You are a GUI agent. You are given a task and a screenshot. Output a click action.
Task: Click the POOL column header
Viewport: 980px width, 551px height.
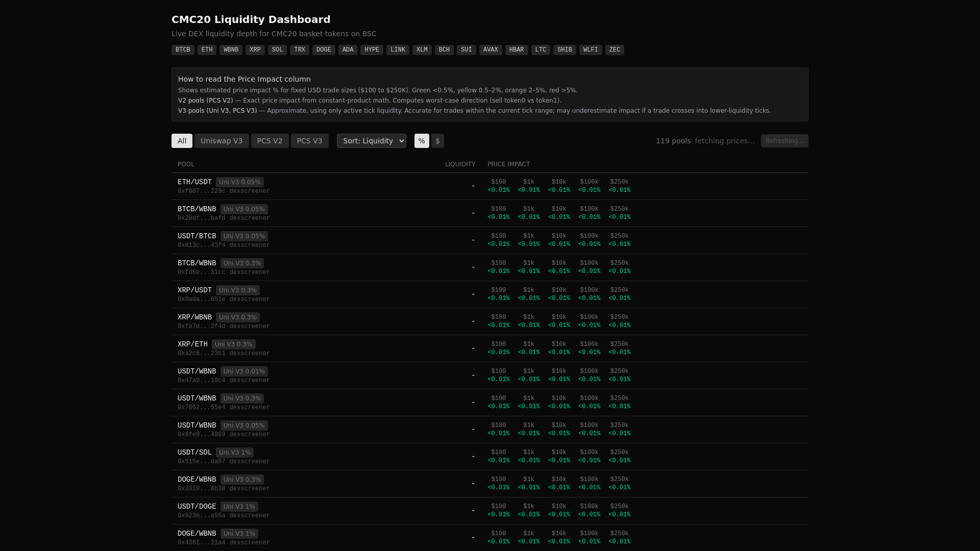186,164
